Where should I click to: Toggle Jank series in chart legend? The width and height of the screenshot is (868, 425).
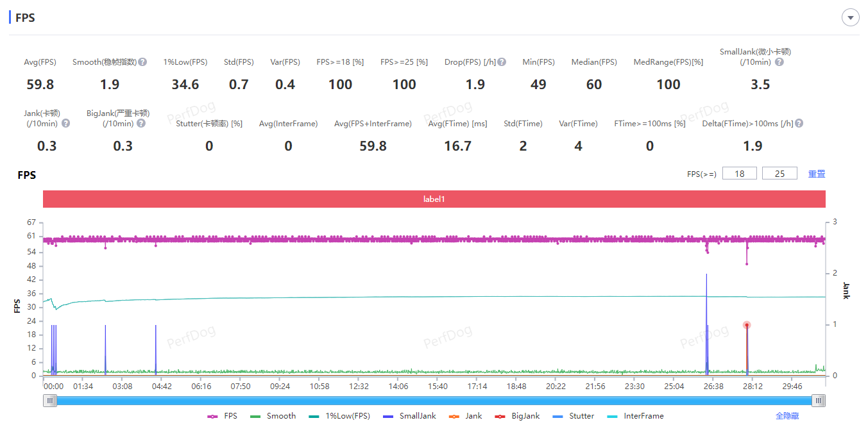point(466,416)
